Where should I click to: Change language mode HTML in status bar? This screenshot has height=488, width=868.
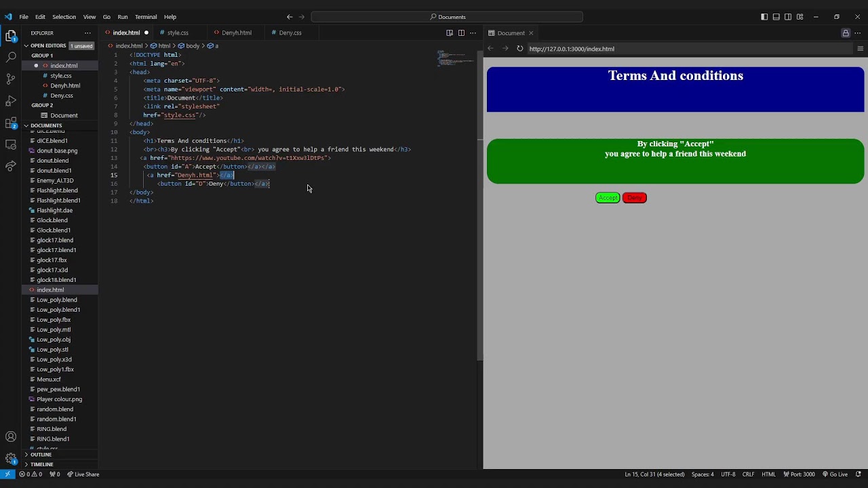[x=768, y=474]
